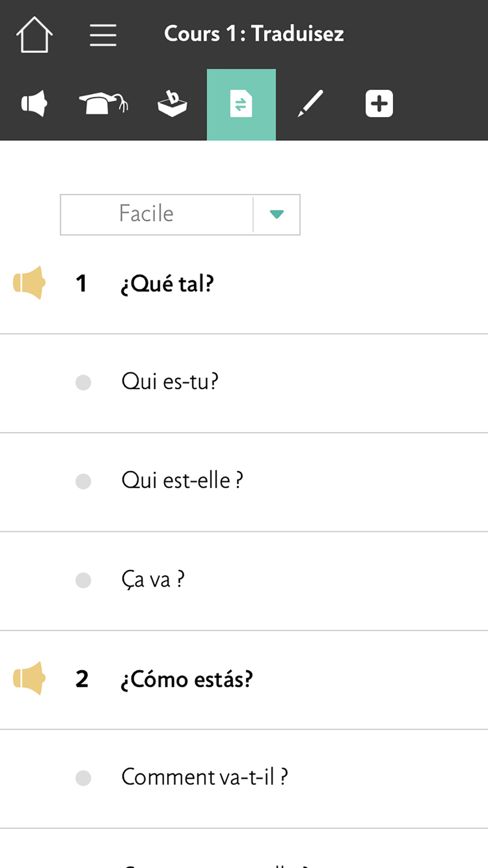Expand the Facile difficulty dropdown arrow
The width and height of the screenshot is (488, 868).
coord(277,214)
